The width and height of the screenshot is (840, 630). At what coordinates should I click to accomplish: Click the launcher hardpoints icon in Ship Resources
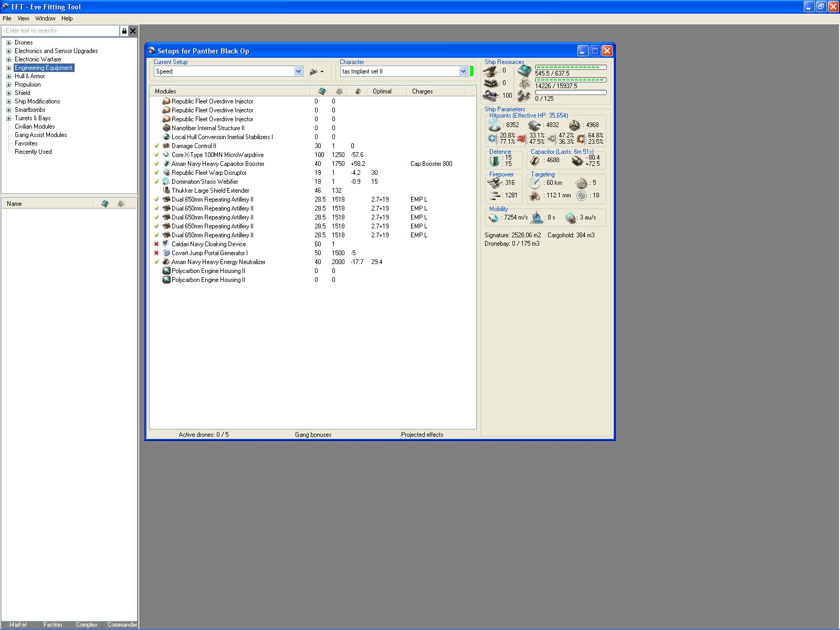click(491, 83)
